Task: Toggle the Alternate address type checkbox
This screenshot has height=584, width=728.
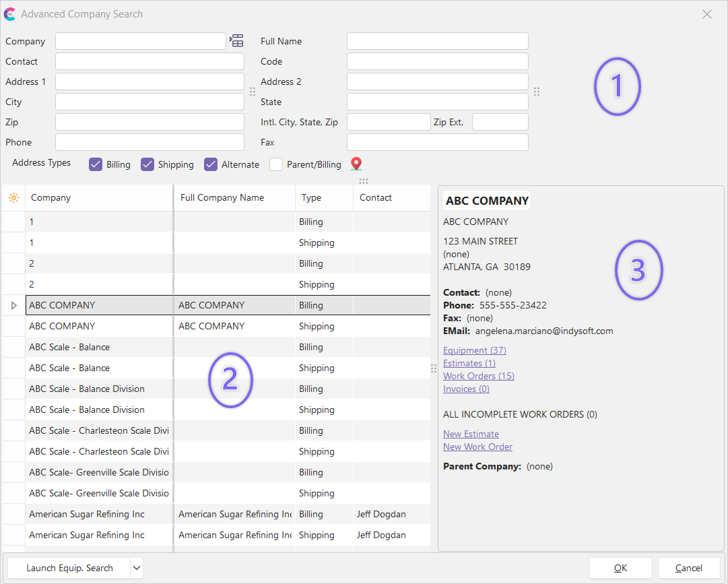Action: click(x=211, y=164)
